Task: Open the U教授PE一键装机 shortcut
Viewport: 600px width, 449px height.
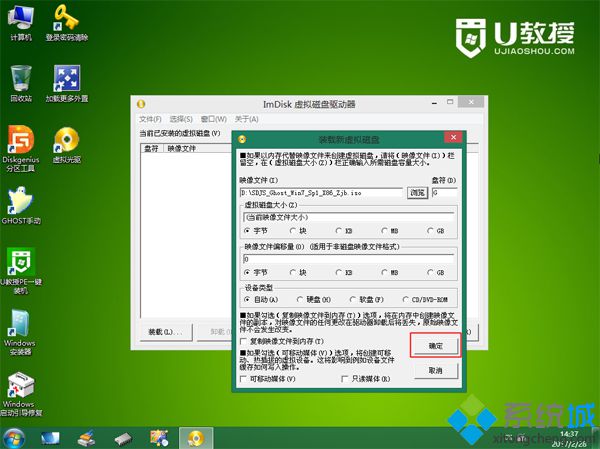Action: click(x=21, y=271)
